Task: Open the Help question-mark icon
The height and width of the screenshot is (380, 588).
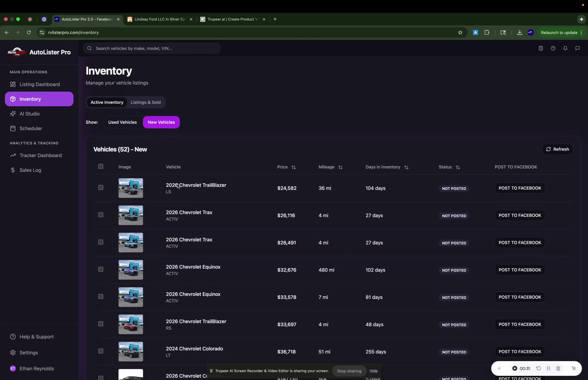Action: tap(553, 48)
